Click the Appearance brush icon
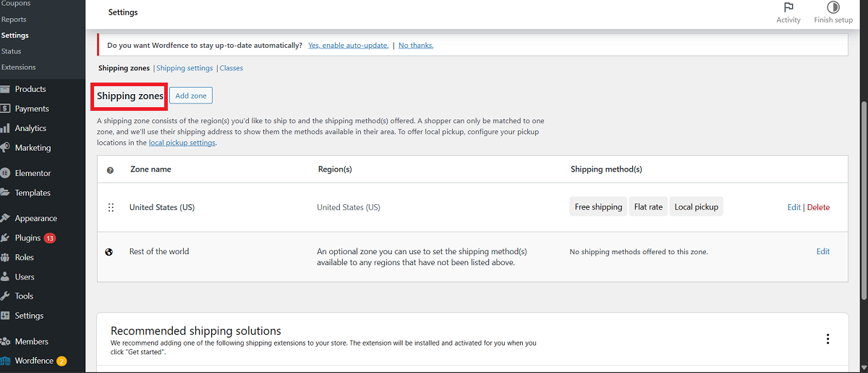 (6, 218)
